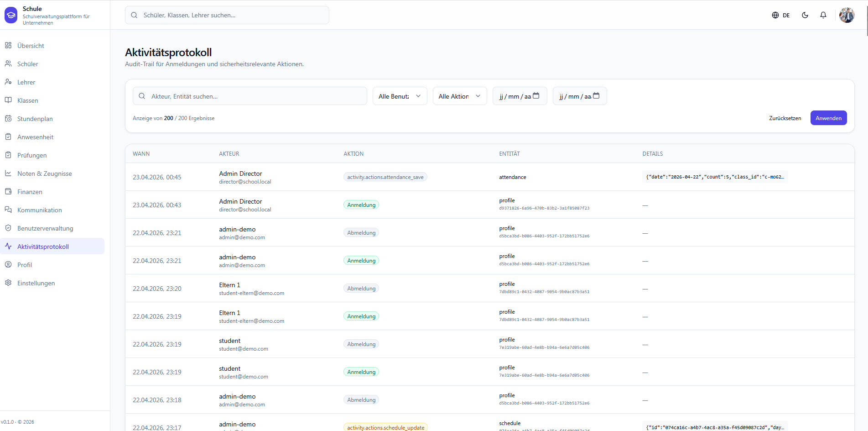Image resolution: width=868 pixels, height=431 pixels.
Task: Click the Schule graduation cap logo
Action: (x=11, y=15)
